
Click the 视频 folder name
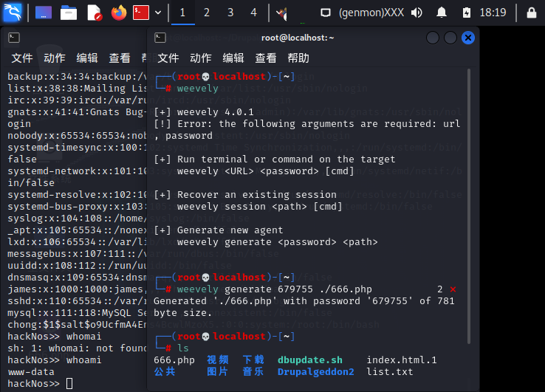tap(218, 360)
